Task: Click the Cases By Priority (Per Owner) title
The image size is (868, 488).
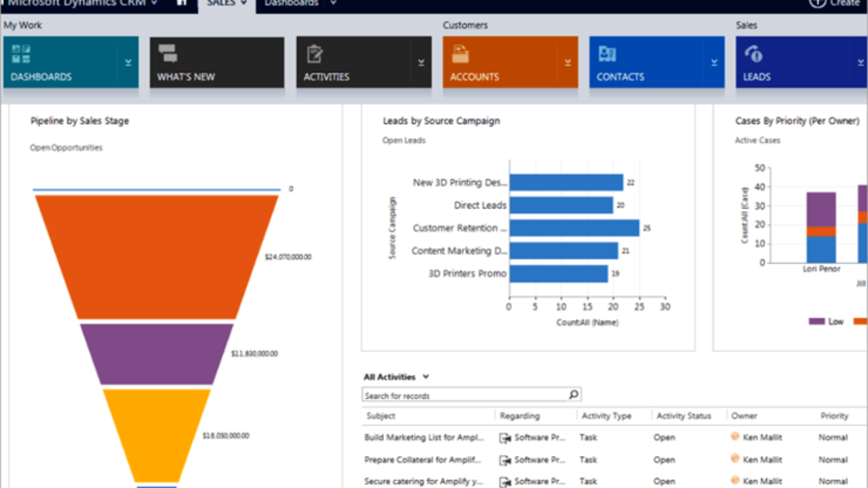Action: pyautogui.click(x=797, y=121)
